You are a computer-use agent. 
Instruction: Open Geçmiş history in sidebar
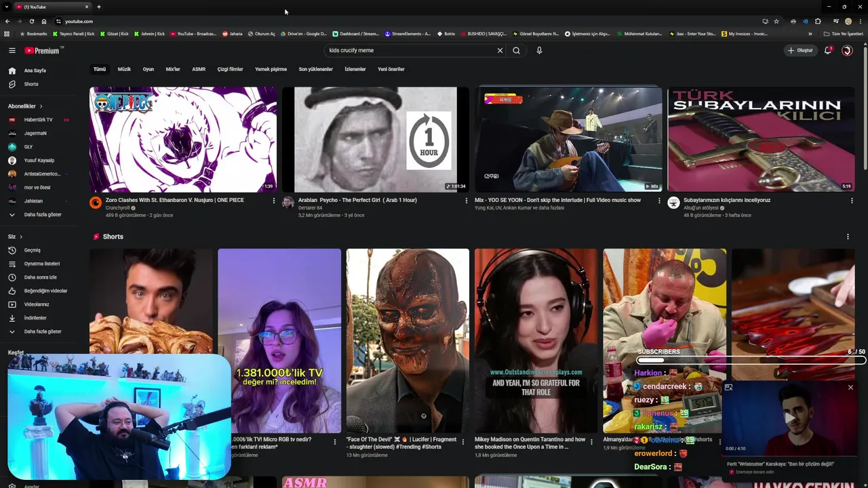32,250
